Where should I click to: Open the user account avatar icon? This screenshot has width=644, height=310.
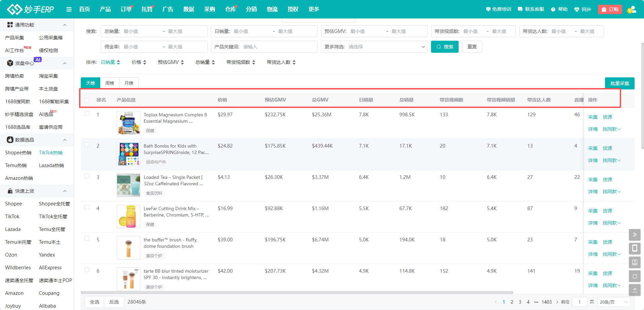632,9
